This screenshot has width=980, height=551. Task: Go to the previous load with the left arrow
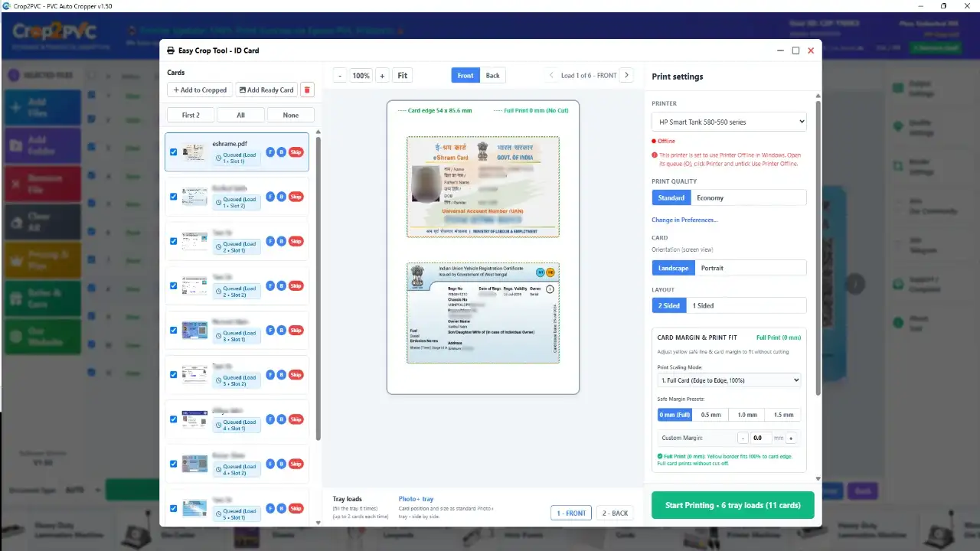[x=551, y=75]
